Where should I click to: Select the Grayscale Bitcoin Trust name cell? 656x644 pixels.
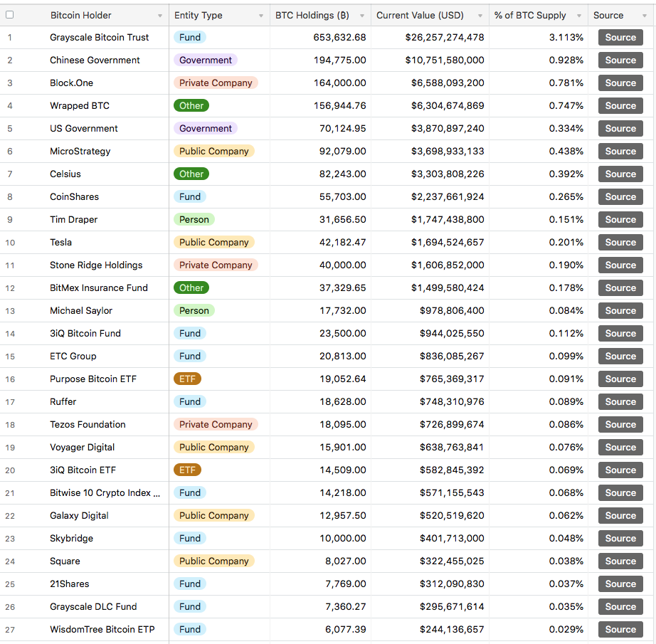pyautogui.click(x=99, y=37)
